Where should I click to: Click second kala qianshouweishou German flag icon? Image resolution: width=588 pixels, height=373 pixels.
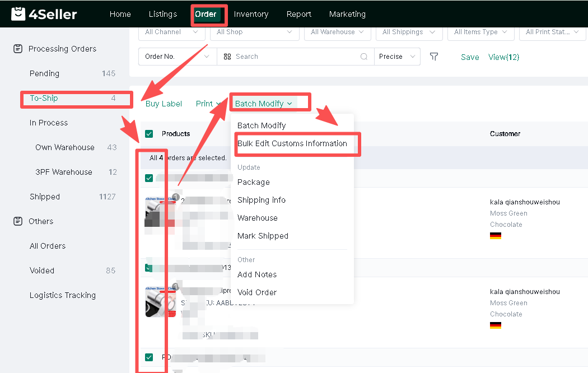pyautogui.click(x=496, y=325)
